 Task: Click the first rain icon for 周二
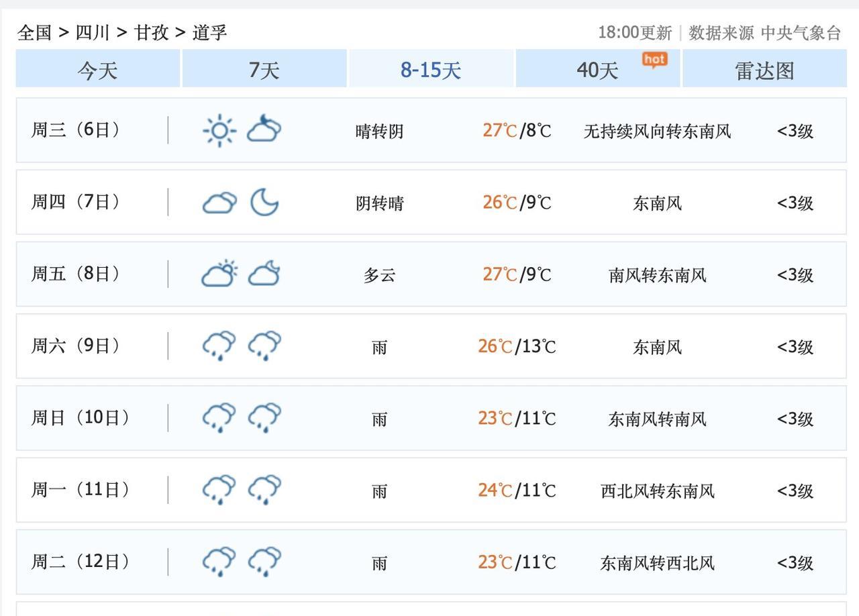(219, 561)
